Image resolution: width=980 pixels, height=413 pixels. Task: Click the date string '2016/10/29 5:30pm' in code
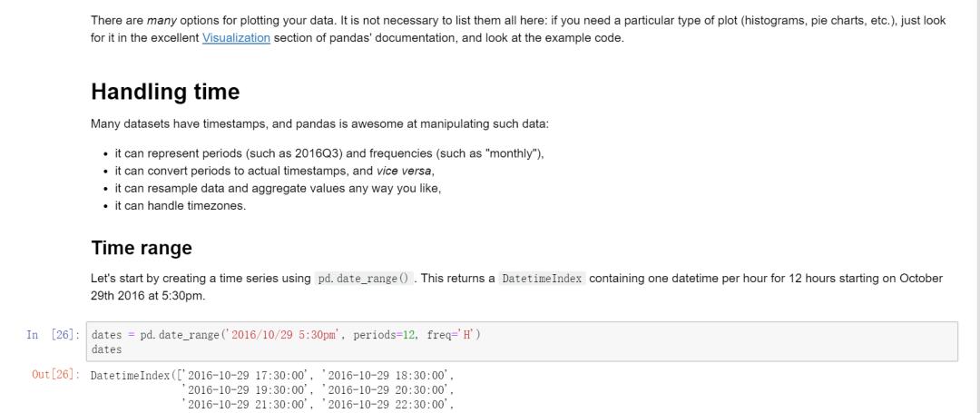pyautogui.click(x=283, y=335)
